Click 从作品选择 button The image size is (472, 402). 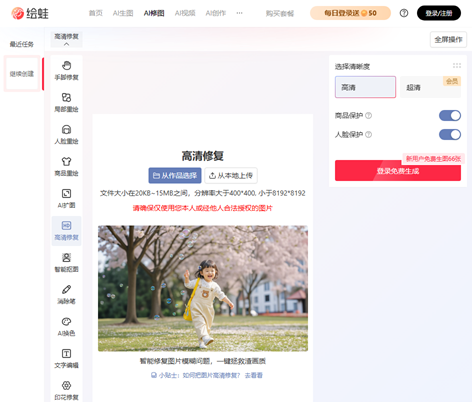click(175, 175)
